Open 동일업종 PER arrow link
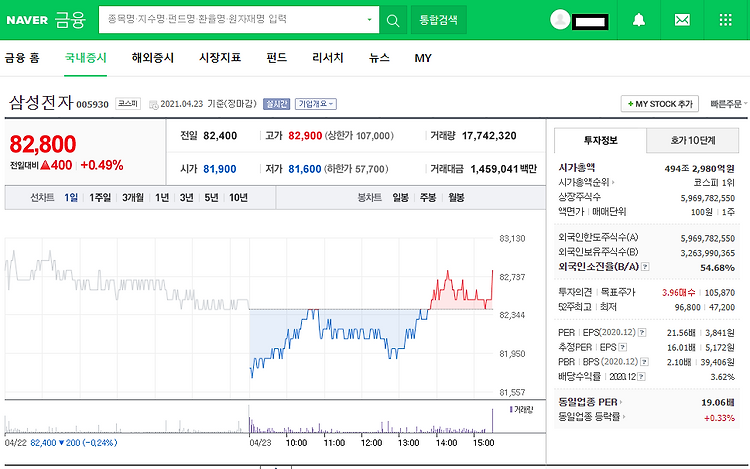The width and height of the screenshot is (750, 469). click(x=621, y=402)
